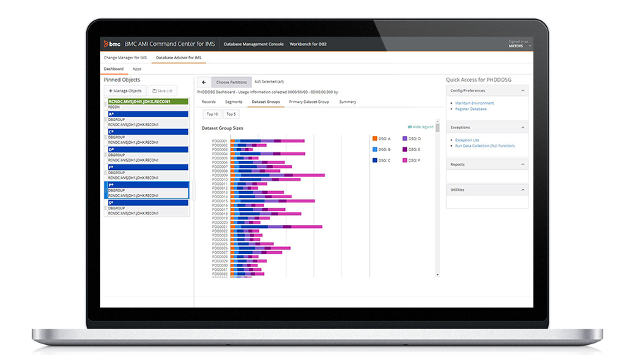Click the BMC logo in header
Image resolution: width=635 pixels, height=364 pixels.
107,44
